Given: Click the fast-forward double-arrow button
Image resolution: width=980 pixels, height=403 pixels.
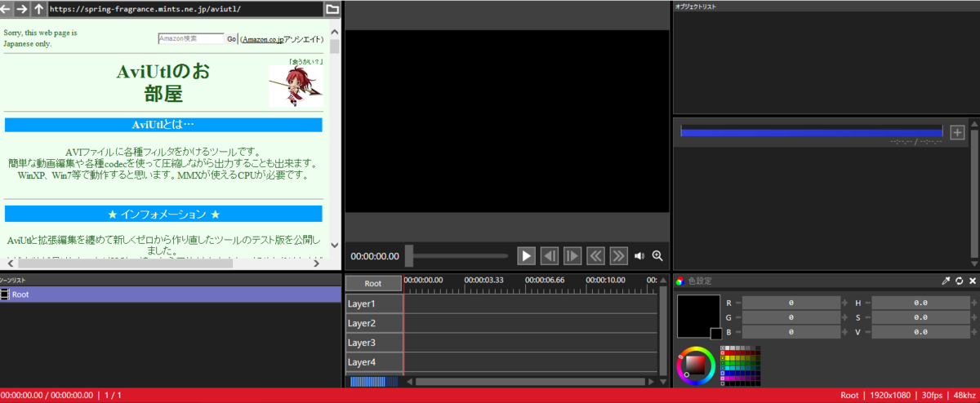Looking at the screenshot, I should [619, 255].
